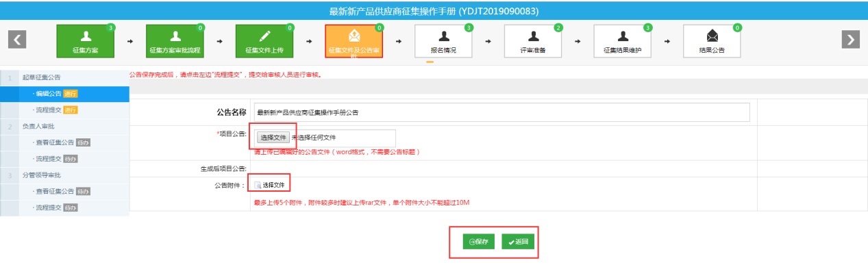Open 流程提交 under 负责人审批

tap(64, 159)
